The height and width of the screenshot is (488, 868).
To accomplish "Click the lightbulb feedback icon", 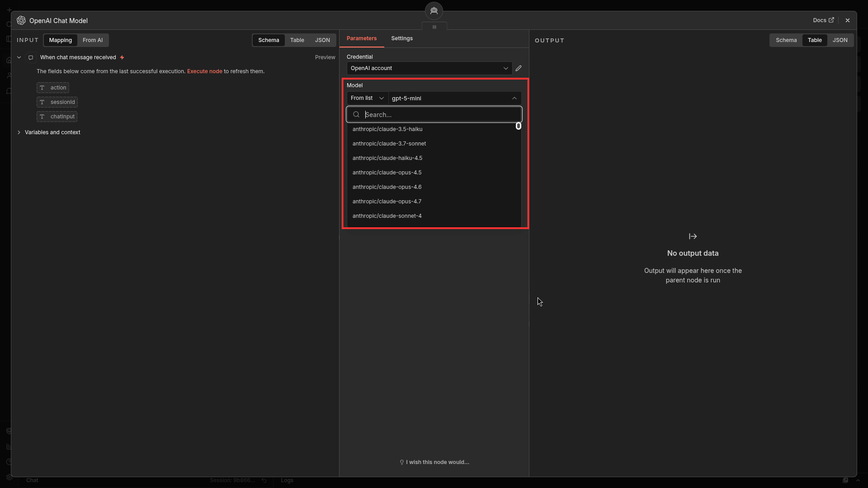I will point(401,462).
